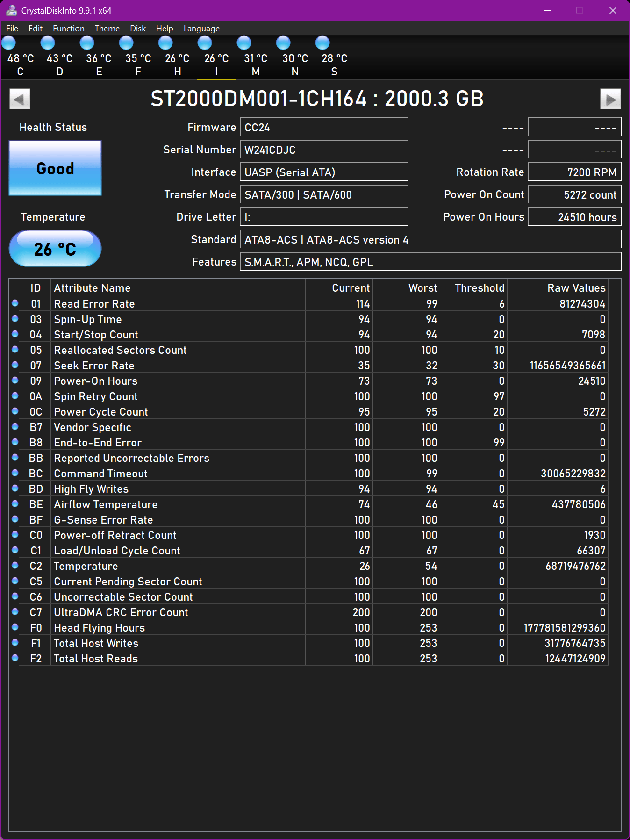Screen dimensions: 630x840
Task: Click the Drive Letter field I:
Action: pyautogui.click(x=324, y=217)
